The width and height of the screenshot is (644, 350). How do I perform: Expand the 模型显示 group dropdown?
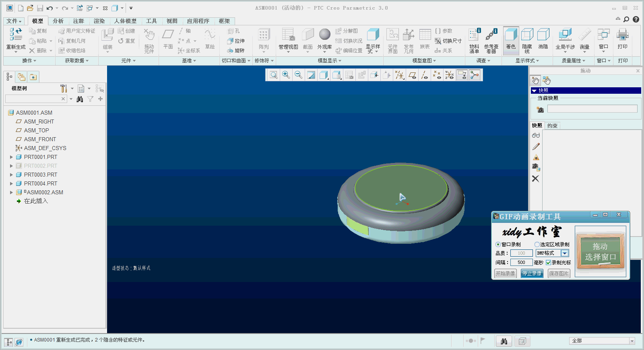[329, 61]
